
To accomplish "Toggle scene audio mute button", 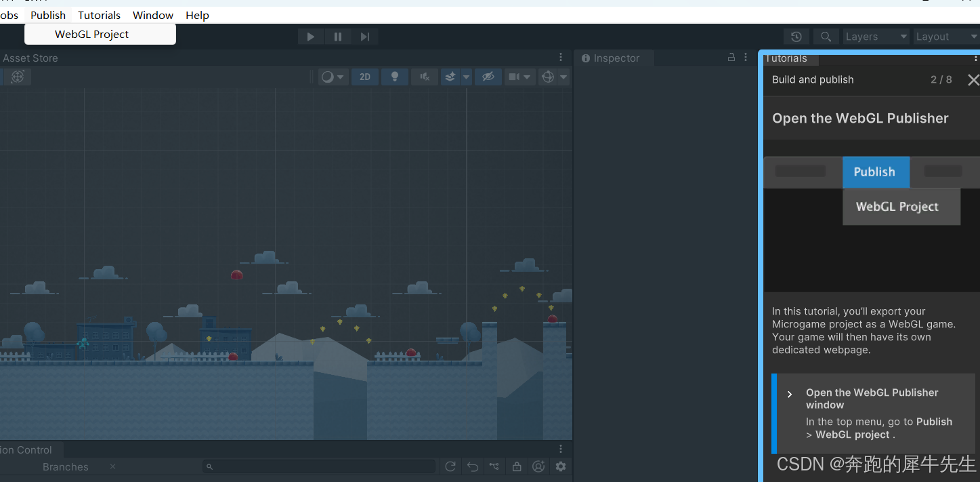I will click(425, 77).
